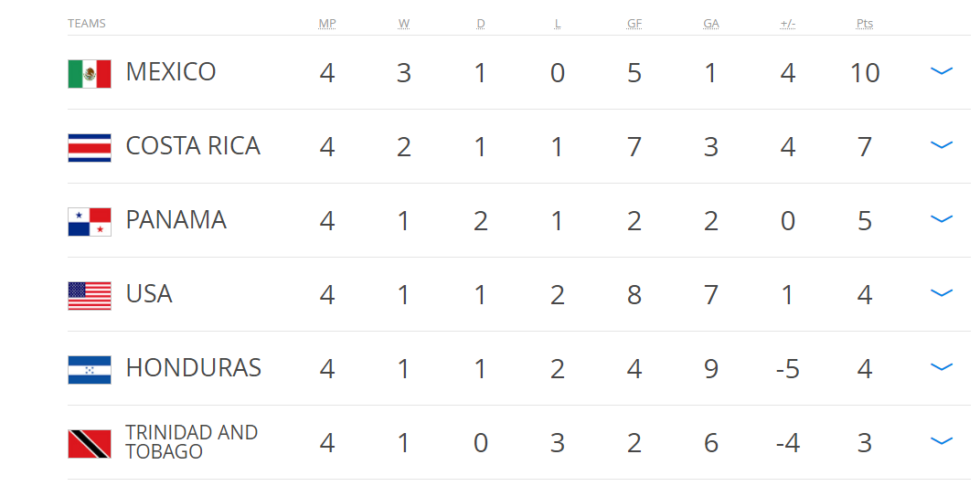
Task: Click the Mexico flag icon
Action: point(90,74)
